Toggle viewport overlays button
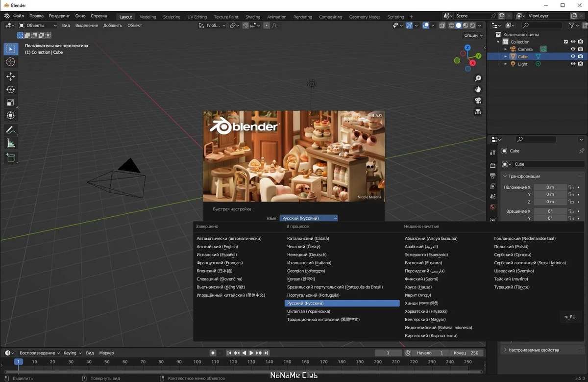588x382 pixels. [426, 25]
